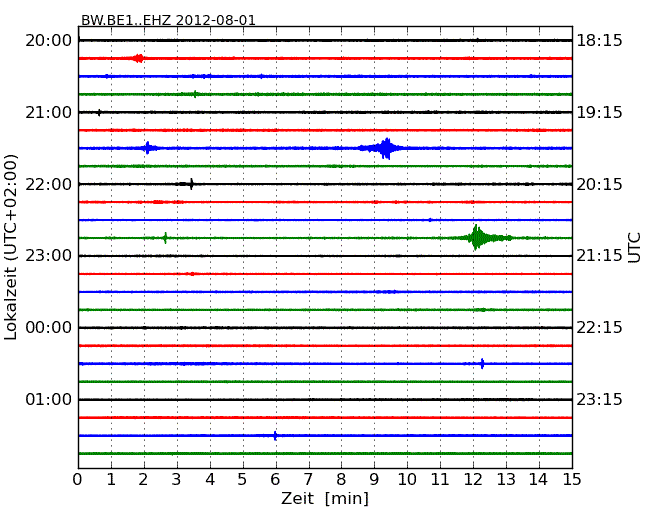This screenshot has width=650, height=520.
Task: Click the 22:15 UTC label
Action: 599,328
